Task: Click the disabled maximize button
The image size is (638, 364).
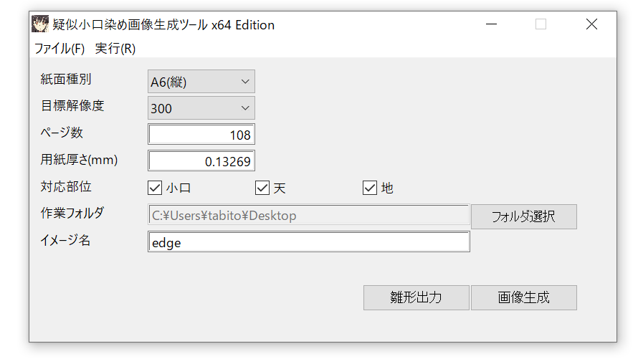Action: (x=541, y=24)
